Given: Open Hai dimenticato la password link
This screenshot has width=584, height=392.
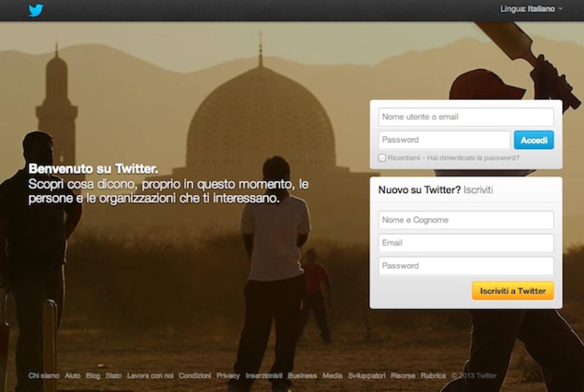Looking at the screenshot, I should click(474, 158).
